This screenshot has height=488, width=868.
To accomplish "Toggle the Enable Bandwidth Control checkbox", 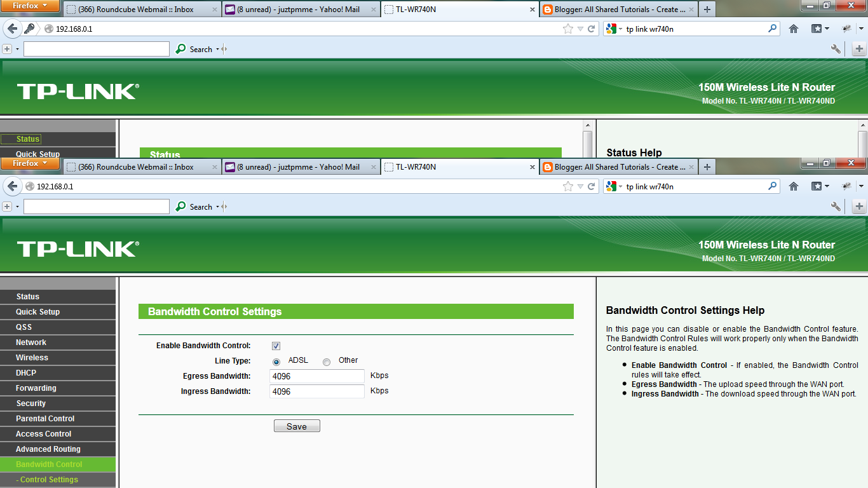I will pos(276,346).
